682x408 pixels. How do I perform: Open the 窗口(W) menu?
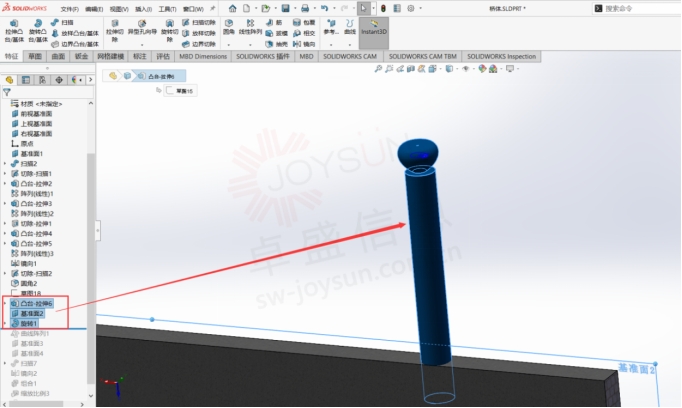pyautogui.click(x=193, y=9)
